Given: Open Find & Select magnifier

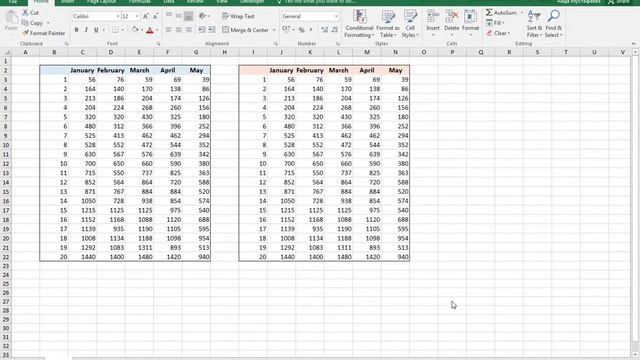Looking at the screenshot, I should (x=553, y=24).
